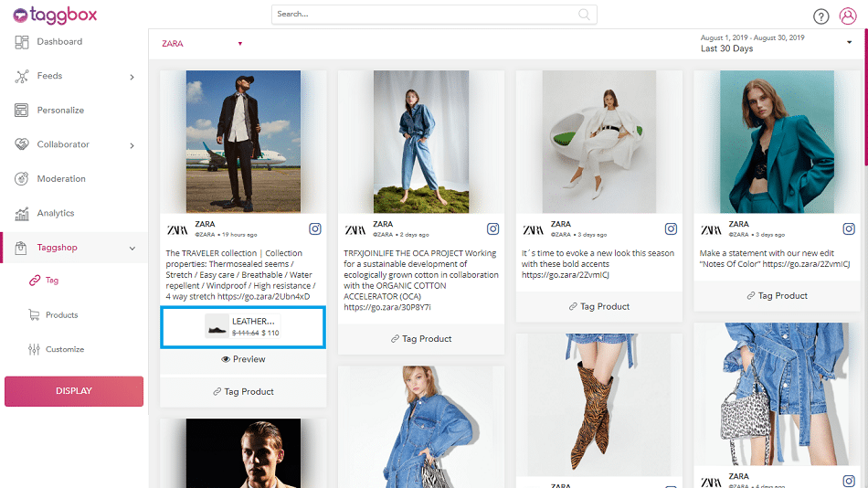Click the Moderation sidebar icon

tap(21, 179)
